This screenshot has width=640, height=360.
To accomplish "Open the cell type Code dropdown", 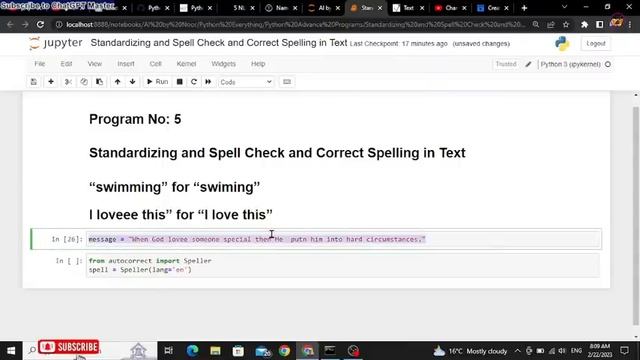I will point(246,82).
